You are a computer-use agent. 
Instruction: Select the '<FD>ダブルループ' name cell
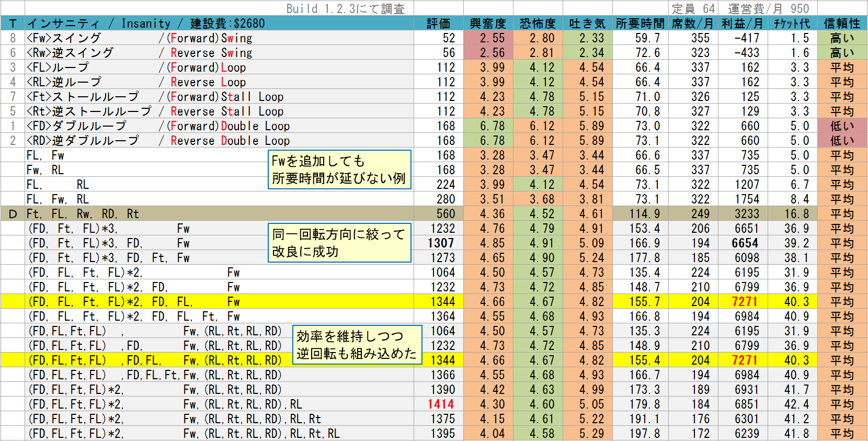76,126
